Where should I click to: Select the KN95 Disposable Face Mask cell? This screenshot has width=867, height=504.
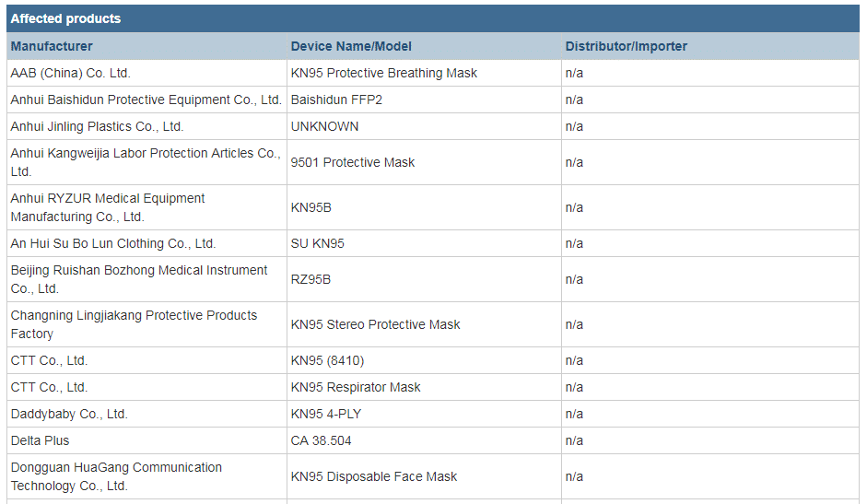click(x=424, y=476)
